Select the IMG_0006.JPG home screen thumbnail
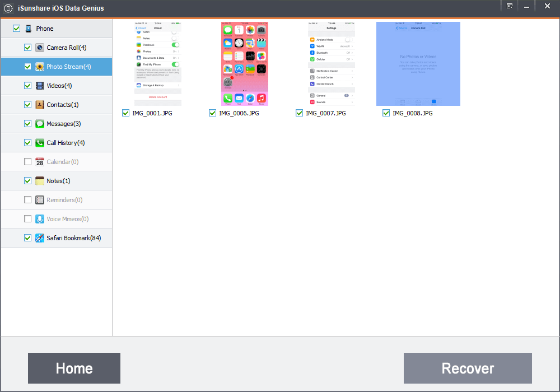 (244, 64)
